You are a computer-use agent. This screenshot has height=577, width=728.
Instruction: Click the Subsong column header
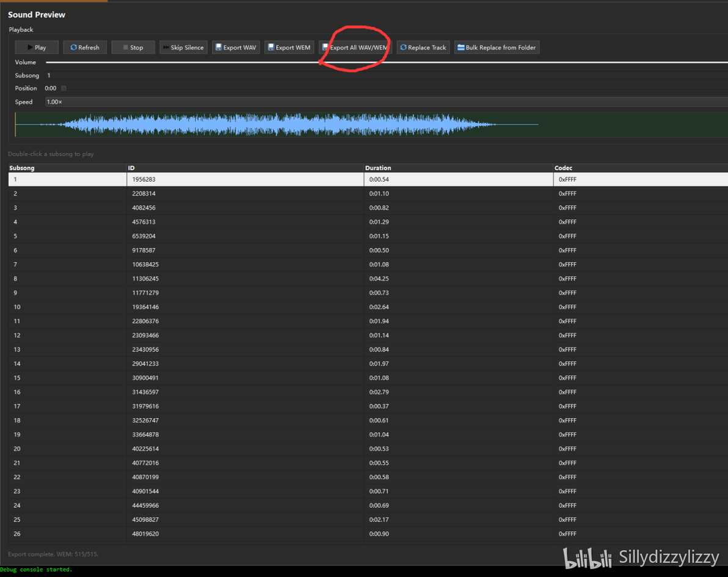click(x=67, y=167)
